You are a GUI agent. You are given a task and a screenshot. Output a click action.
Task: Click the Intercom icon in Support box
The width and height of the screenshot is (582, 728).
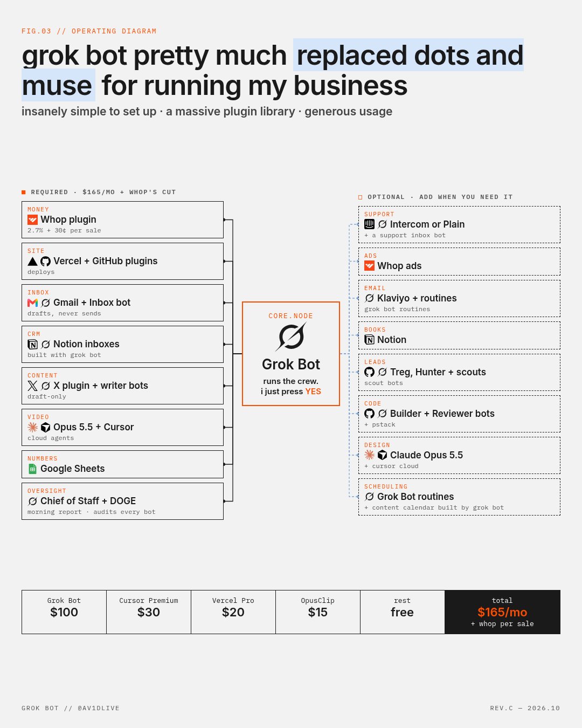369,224
